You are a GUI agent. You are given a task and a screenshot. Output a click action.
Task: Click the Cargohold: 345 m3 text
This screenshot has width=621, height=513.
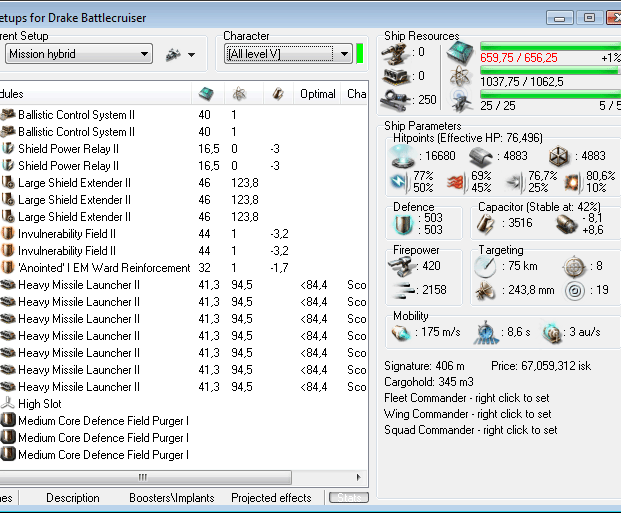(429, 382)
